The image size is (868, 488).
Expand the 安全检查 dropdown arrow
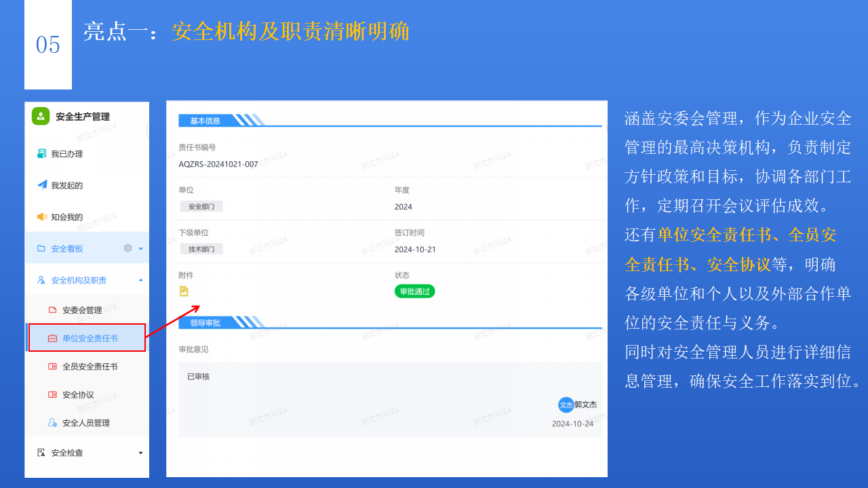point(140,453)
